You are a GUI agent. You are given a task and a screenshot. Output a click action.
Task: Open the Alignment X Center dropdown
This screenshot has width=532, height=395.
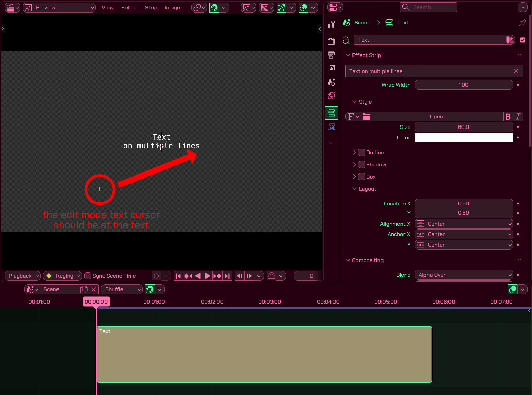click(x=464, y=224)
